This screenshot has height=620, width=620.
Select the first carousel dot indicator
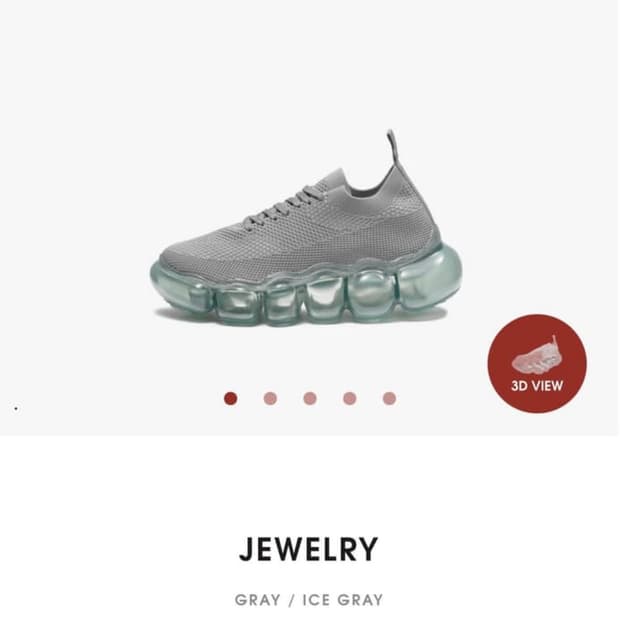coord(231,398)
